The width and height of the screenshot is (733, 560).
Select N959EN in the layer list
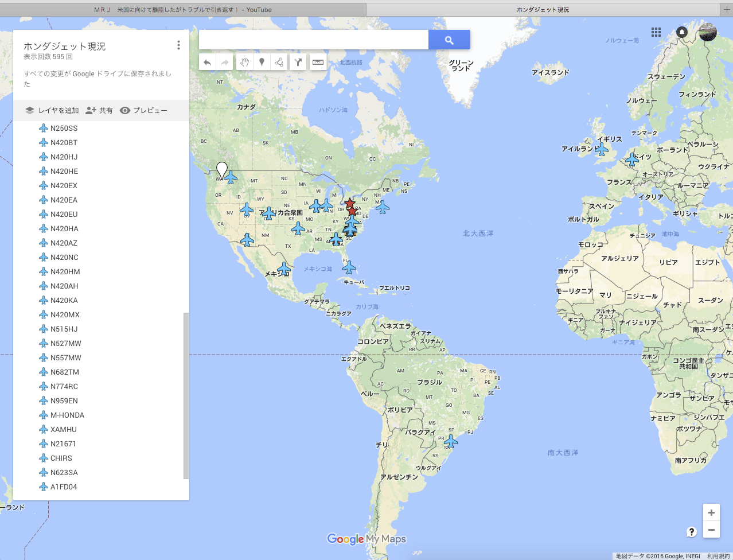tap(64, 400)
